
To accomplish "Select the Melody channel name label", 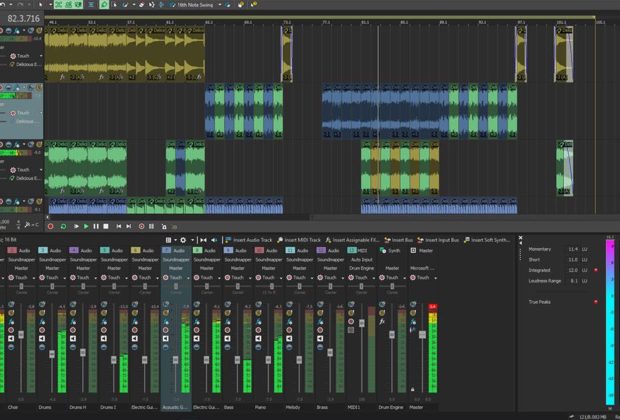I will click(x=293, y=407).
